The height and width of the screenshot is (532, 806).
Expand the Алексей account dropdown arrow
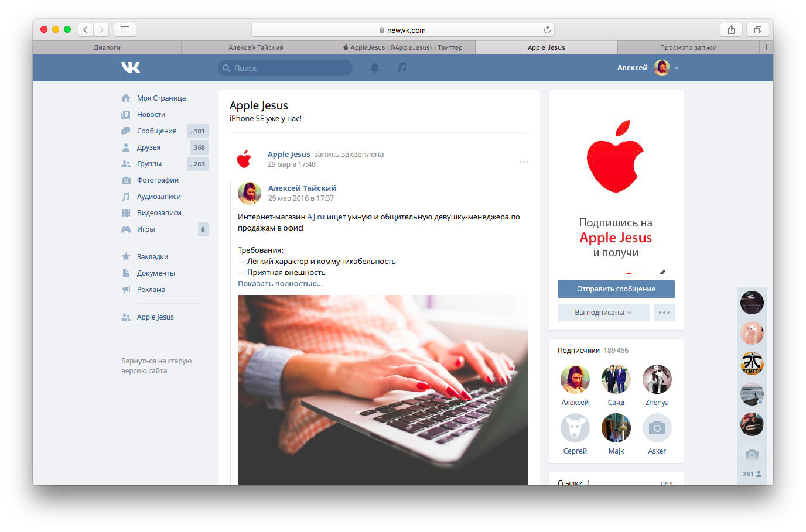pos(677,68)
